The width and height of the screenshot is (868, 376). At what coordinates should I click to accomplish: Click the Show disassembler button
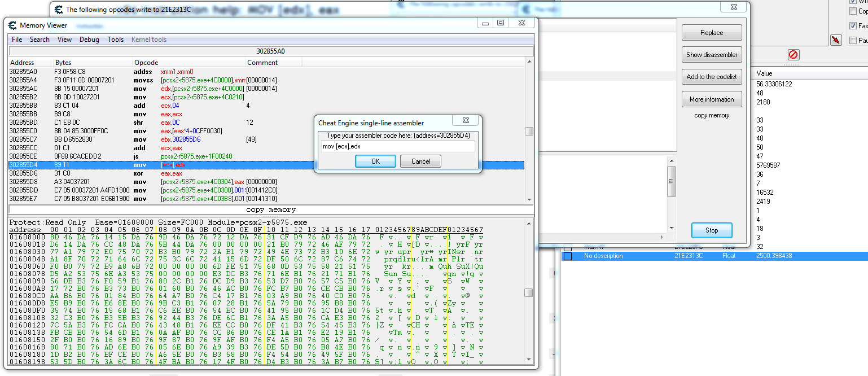point(711,55)
